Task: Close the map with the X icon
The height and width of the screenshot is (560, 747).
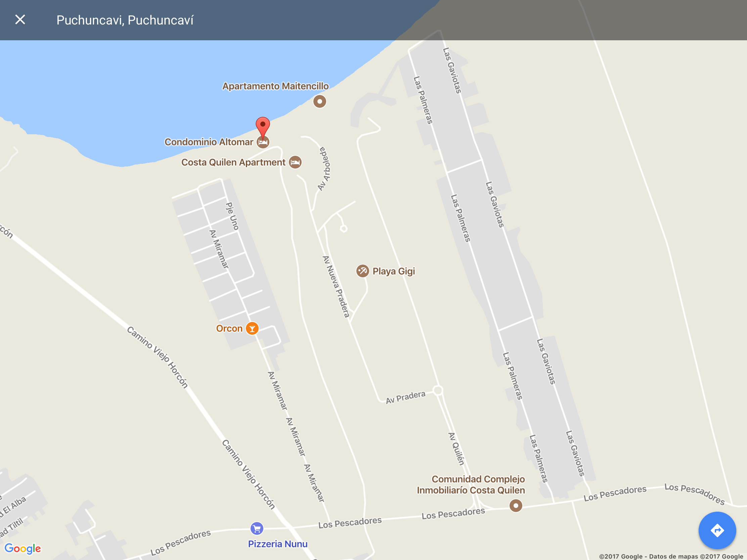Action: [20, 19]
